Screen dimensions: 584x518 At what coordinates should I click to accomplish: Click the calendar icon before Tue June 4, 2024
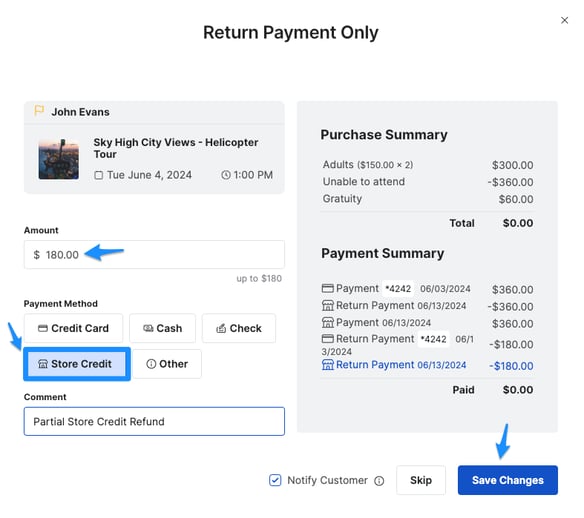[x=99, y=175]
